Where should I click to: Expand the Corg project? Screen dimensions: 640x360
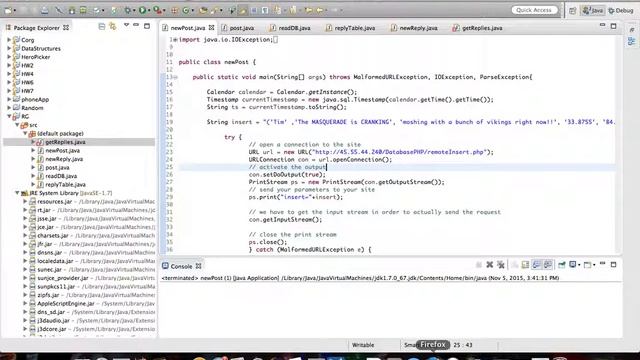[x=9, y=40]
